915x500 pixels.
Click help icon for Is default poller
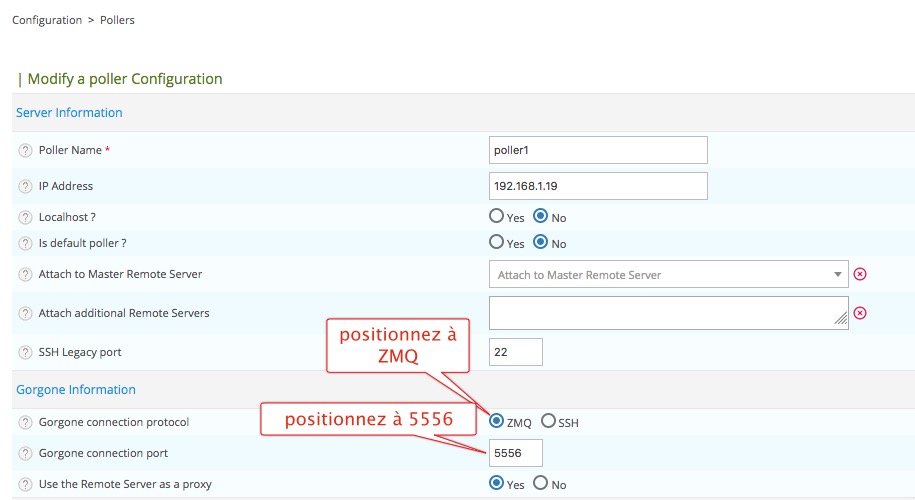tap(26, 243)
